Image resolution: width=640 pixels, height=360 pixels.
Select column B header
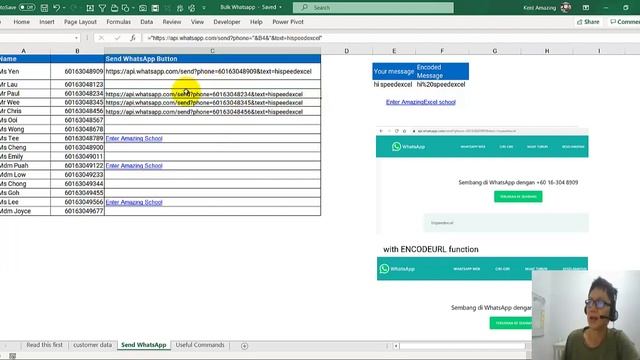point(77,51)
